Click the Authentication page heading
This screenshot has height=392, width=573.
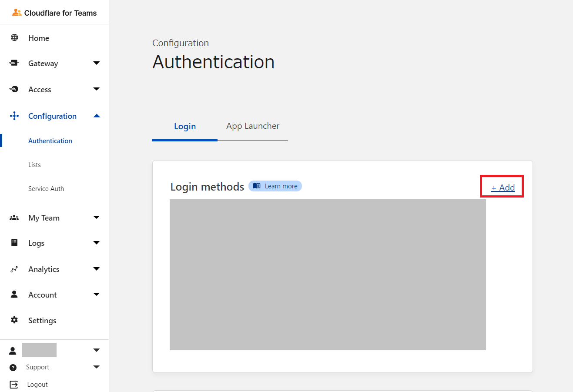pyautogui.click(x=213, y=62)
